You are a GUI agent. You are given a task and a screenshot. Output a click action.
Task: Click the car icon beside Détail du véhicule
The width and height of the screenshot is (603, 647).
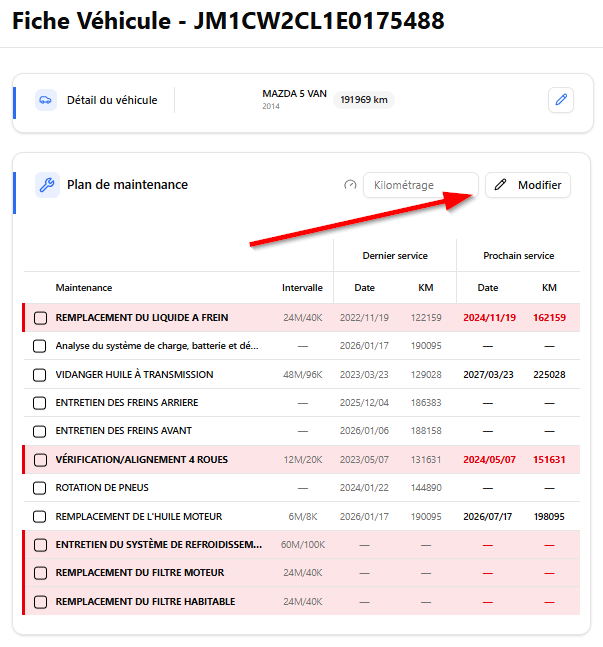coord(45,100)
